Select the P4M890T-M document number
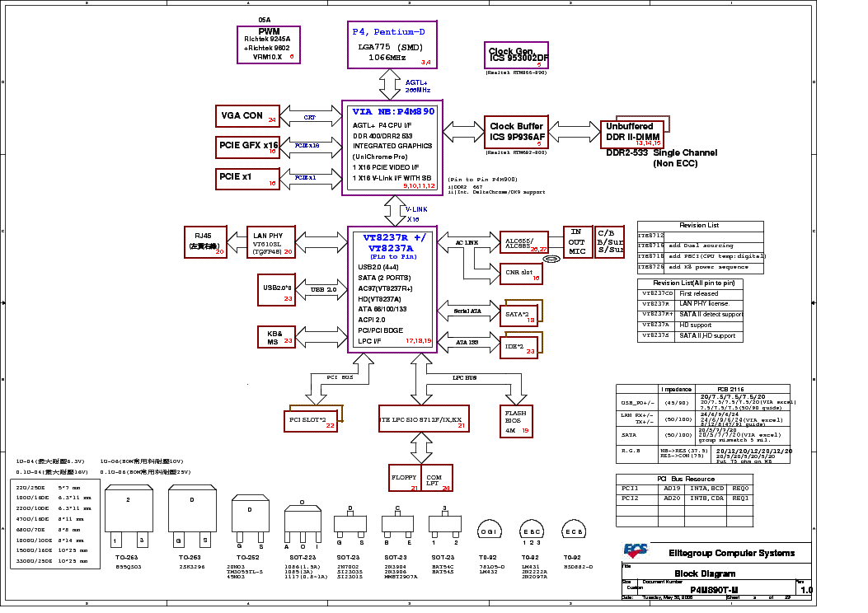This screenshot has height=613, width=868. tap(714, 590)
